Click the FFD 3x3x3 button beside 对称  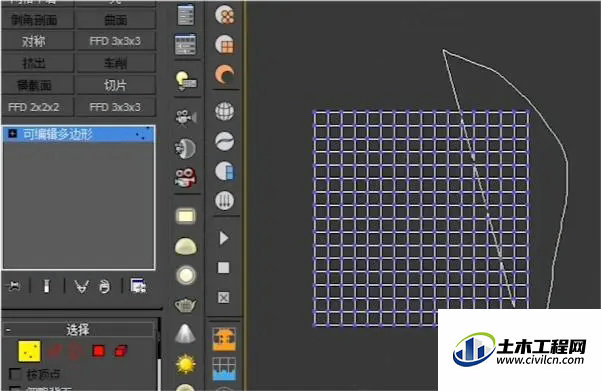(116, 41)
